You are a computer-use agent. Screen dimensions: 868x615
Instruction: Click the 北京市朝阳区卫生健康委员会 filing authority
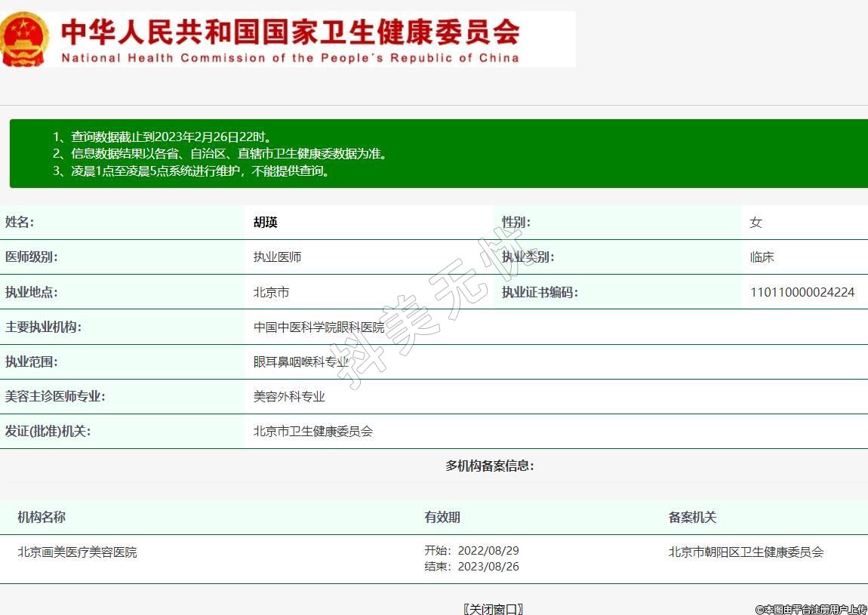point(746,552)
